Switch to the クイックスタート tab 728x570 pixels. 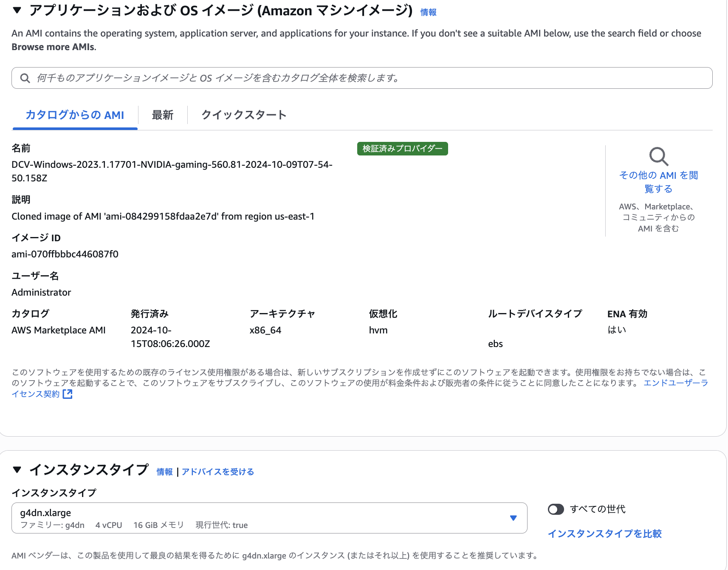coord(244,115)
